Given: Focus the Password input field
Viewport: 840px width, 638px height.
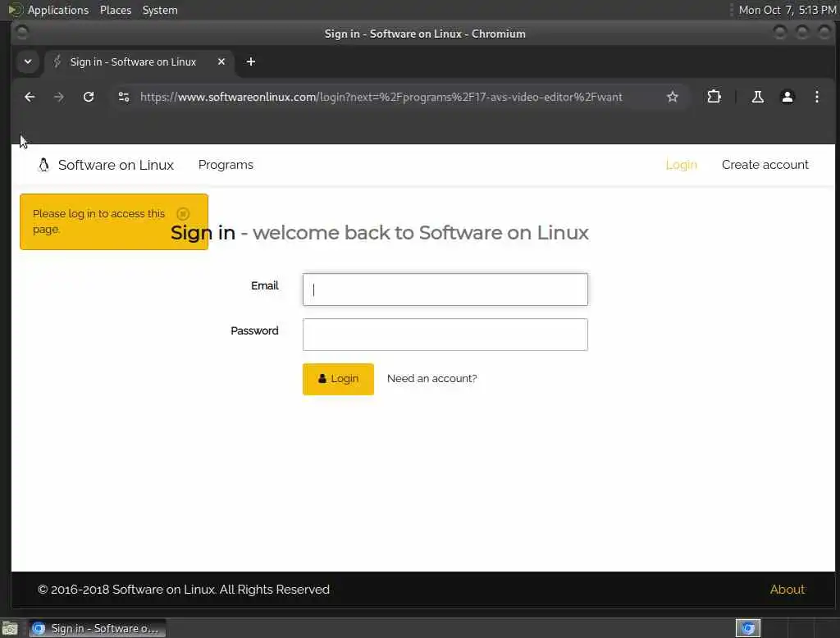Looking at the screenshot, I should pyautogui.click(x=445, y=335).
